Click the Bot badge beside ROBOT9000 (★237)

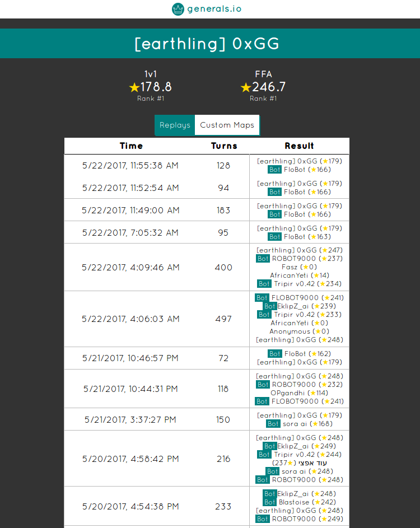[263, 259]
